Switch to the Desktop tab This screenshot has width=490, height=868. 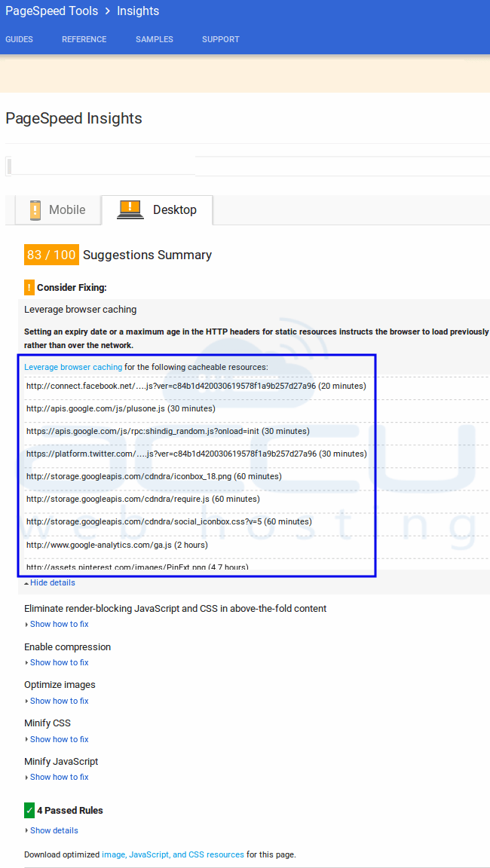(158, 209)
